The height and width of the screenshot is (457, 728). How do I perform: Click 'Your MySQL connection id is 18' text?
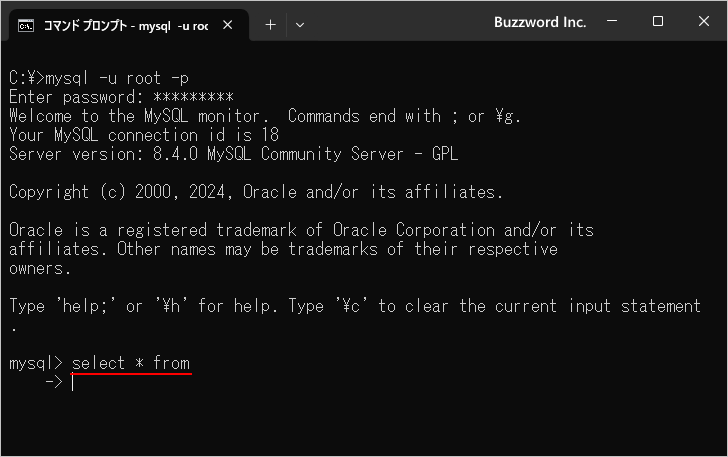(143, 135)
